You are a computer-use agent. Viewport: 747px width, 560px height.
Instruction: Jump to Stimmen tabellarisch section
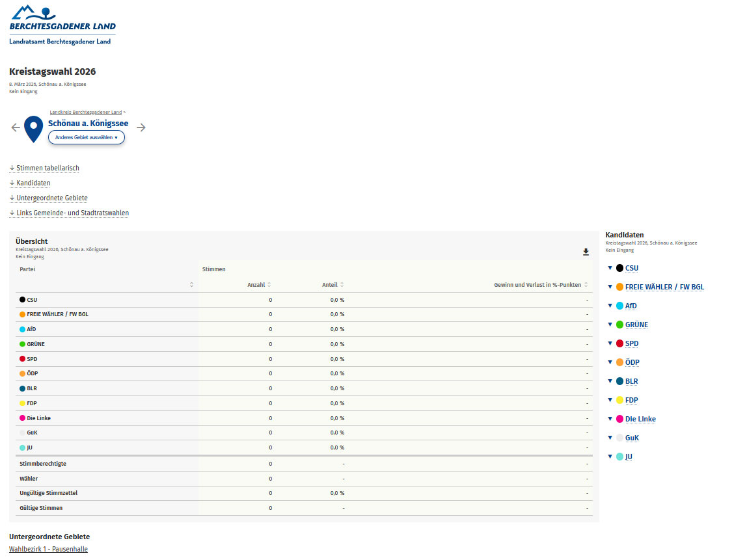coord(47,168)
